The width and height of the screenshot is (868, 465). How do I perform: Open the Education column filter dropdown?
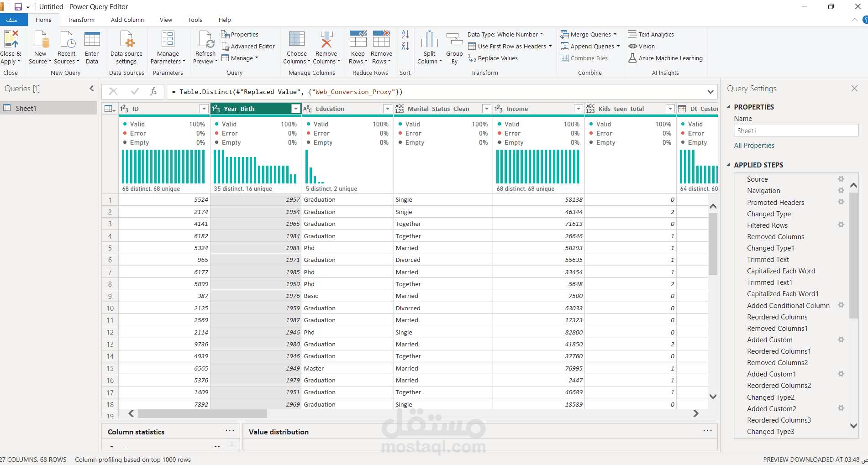click(x=388, y=109)
